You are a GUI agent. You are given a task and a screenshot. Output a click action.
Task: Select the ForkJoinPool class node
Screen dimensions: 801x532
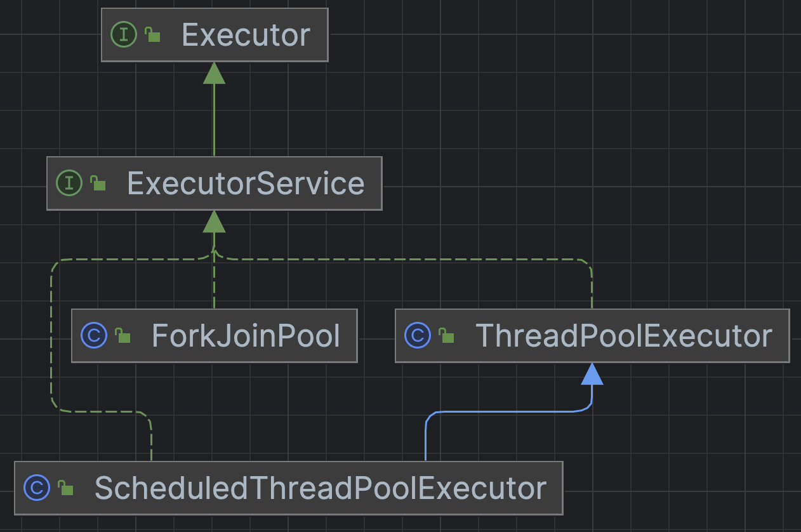click(215, 336)
